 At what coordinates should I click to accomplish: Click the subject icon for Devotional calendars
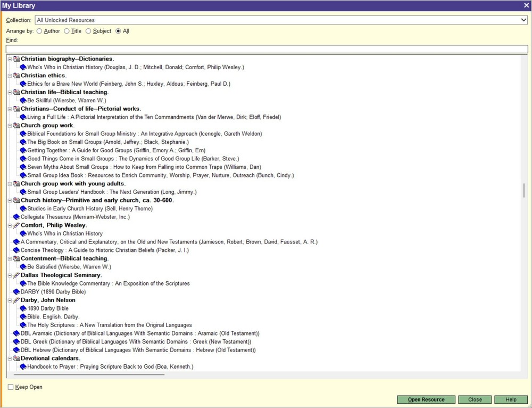click(16, 358)
